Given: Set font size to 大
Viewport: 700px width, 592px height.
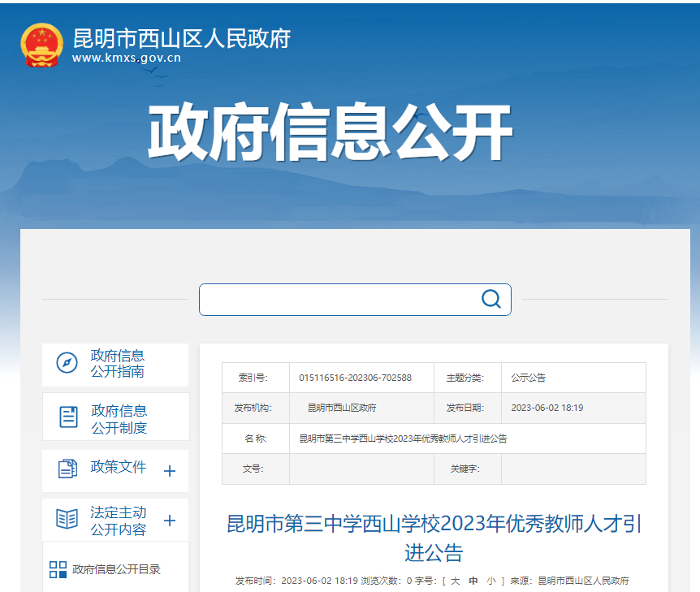Looking at the screenshot, I should tap(455, 581).
